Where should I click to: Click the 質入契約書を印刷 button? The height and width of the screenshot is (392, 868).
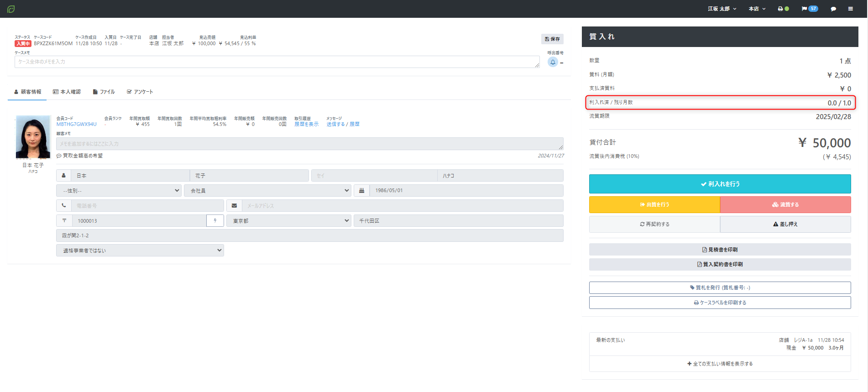720,264
